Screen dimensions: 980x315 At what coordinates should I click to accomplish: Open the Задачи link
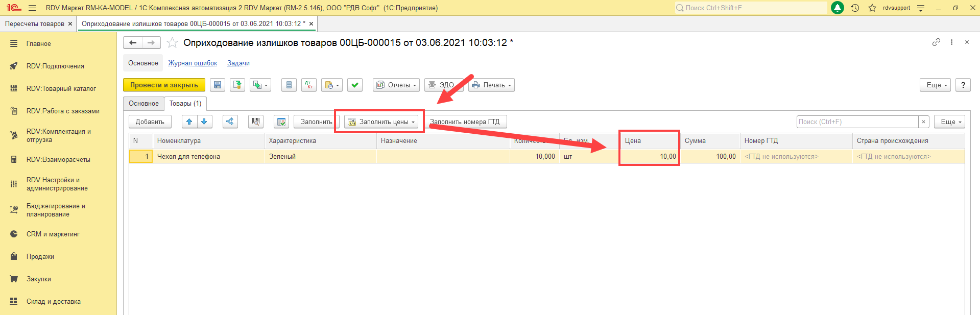tap(238, 63)
